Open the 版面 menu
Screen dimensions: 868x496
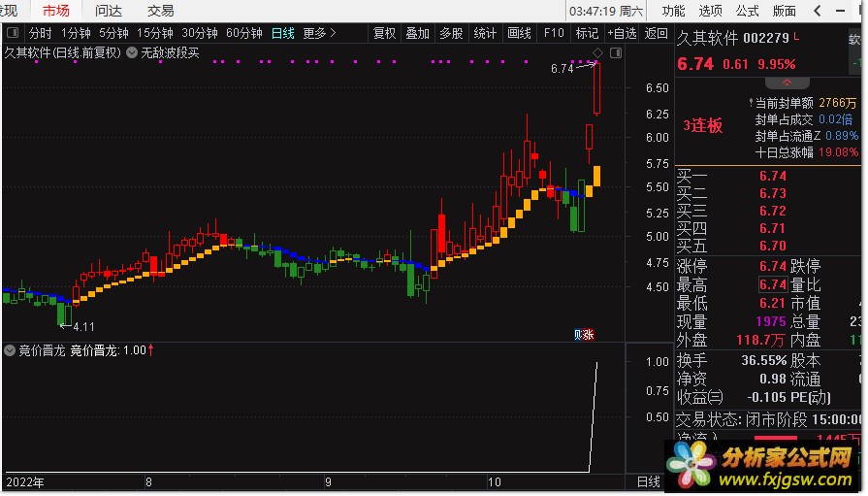click(x=784, y=11)
